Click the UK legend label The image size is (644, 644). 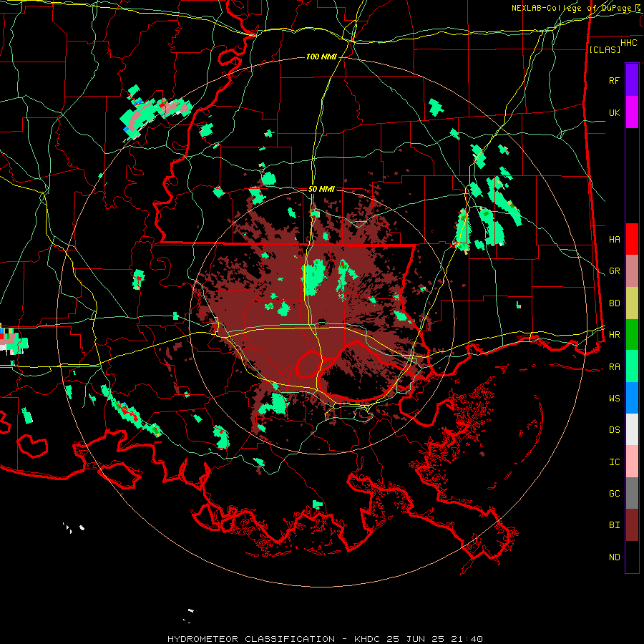[x=614, y=112]
